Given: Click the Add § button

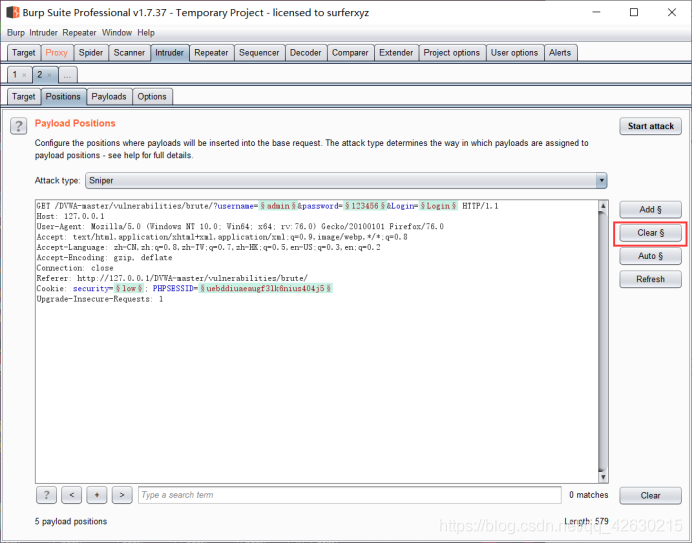Looking at the screenshot, I should pyautogui.click(x=651, y=210).
